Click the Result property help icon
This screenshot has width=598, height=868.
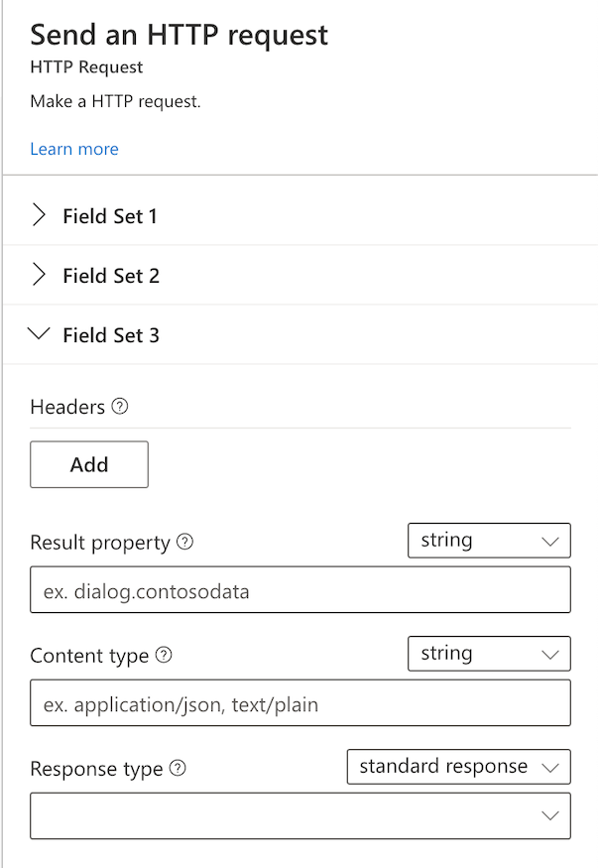pyautogui.click(x=184, y=543)
